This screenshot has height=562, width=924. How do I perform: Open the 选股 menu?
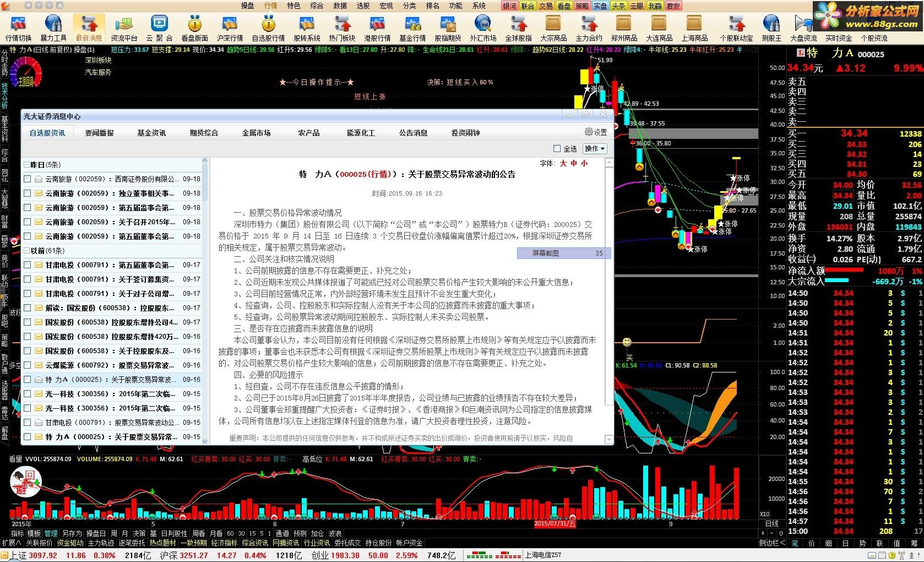click(x=363, y=6)
